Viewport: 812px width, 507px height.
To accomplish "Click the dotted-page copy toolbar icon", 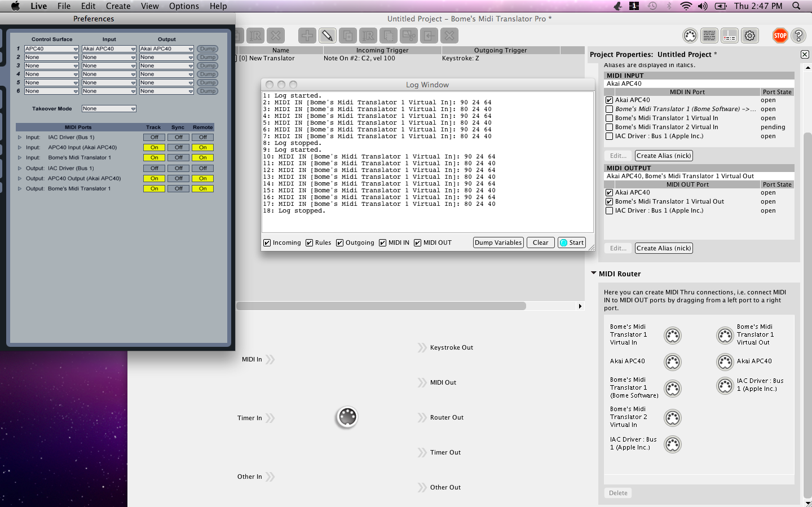I will (x=389, y=36).
